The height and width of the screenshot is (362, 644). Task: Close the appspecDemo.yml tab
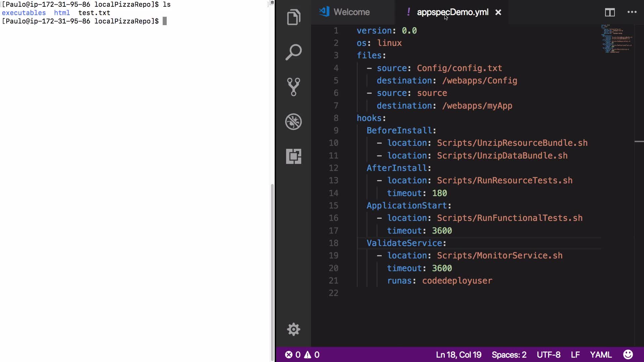tap(498, 12)
